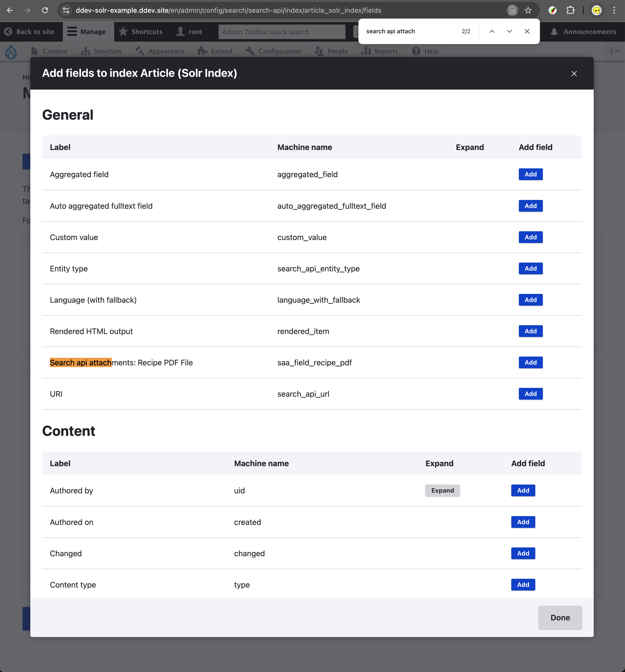625x672 pixels.
Task: Expand the Authored by field
Action: point(442,490)
